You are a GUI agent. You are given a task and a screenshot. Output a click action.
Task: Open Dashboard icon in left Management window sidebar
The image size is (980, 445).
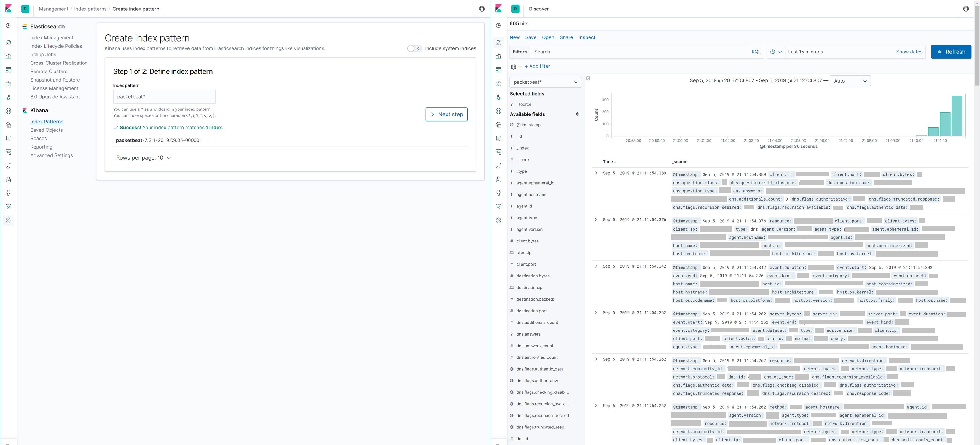coord(8,70)
